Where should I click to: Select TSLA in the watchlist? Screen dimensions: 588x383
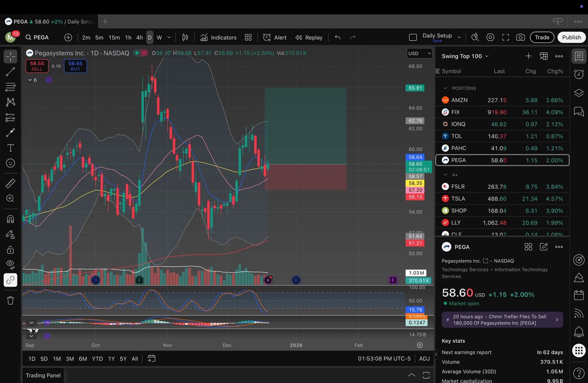(502, 199)
